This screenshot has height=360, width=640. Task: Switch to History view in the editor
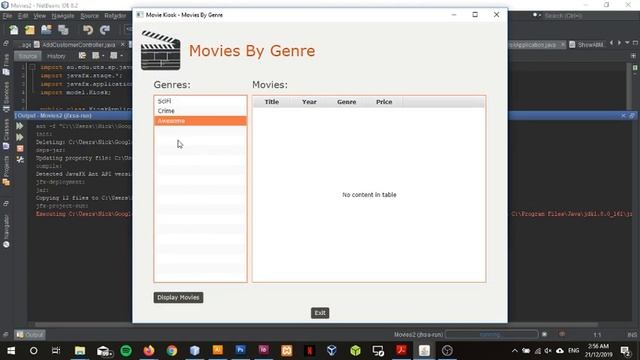(56, 56)
